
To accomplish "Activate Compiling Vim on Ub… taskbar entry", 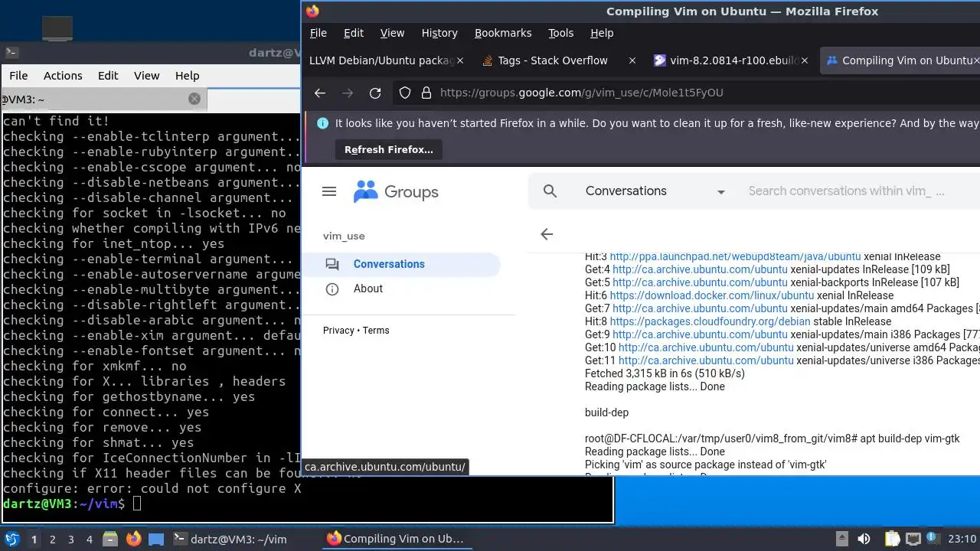I will click(398, 539).
